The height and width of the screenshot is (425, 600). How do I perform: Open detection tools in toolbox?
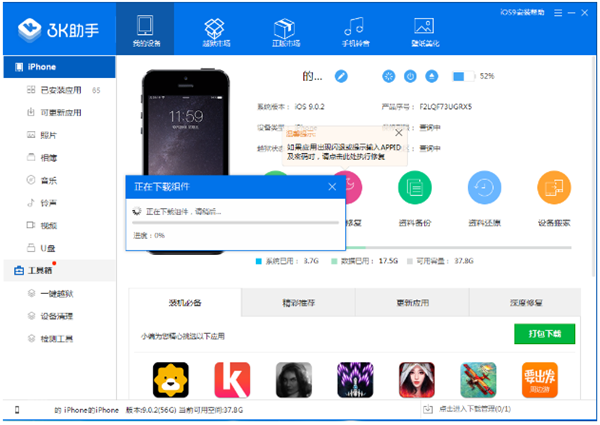click(x=59, y=339)
